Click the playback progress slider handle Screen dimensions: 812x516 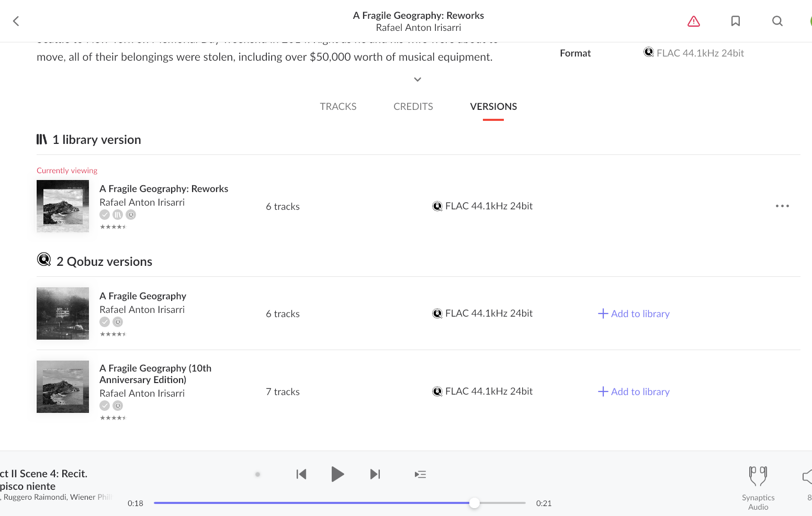point(475,503)
